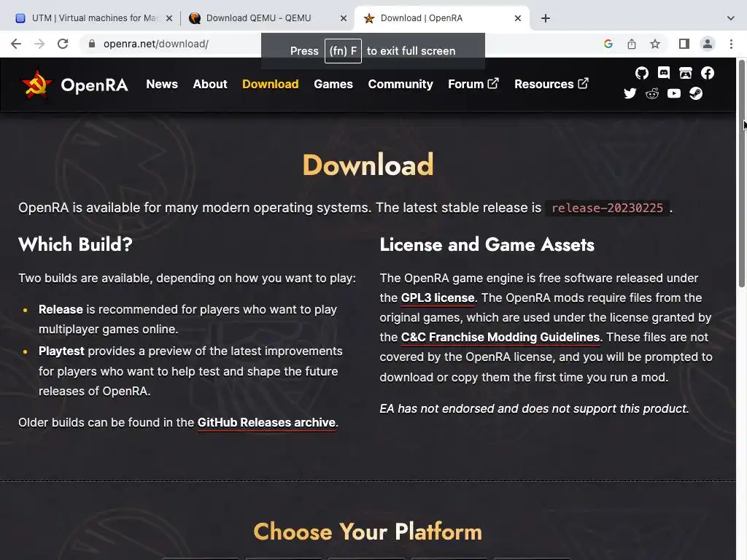Click the bold word Release in list
Screen dimensions: 747x560
pyautogui.click(x=61, y=309)
